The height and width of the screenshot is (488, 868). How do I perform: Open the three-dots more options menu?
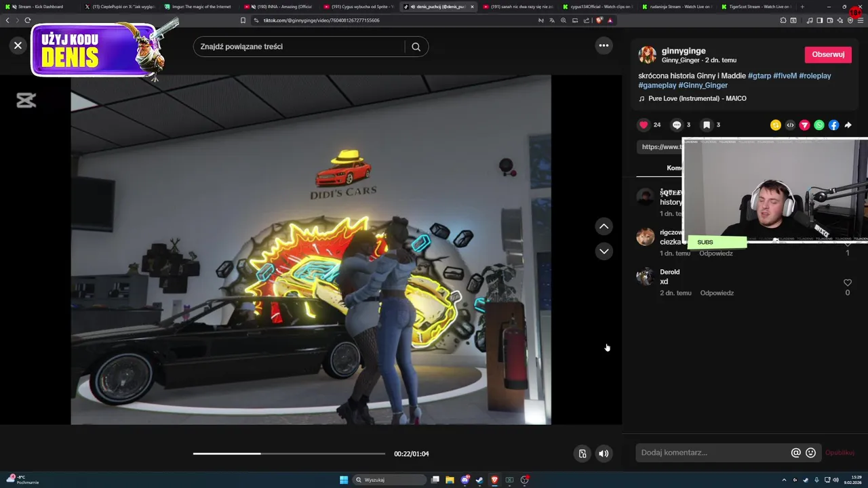click(604, 45)
